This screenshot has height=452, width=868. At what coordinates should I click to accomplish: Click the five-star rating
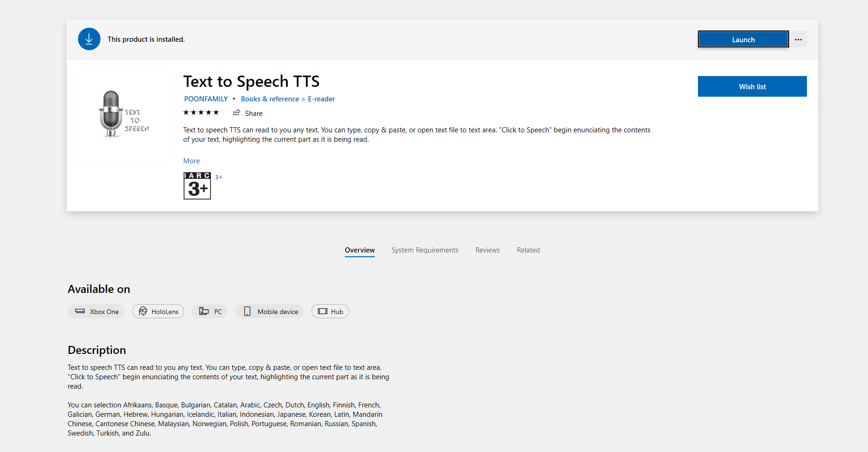pyautogui.click(x=201, y=113)
